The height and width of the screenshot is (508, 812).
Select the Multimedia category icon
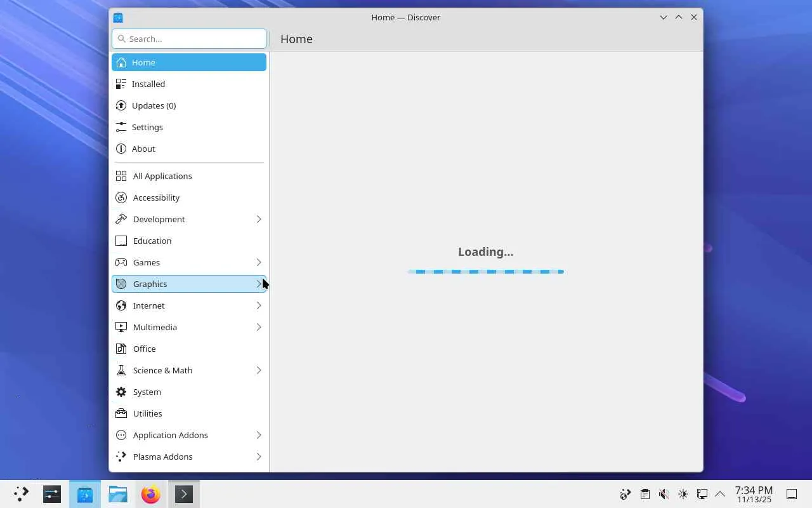pos(121,327)
